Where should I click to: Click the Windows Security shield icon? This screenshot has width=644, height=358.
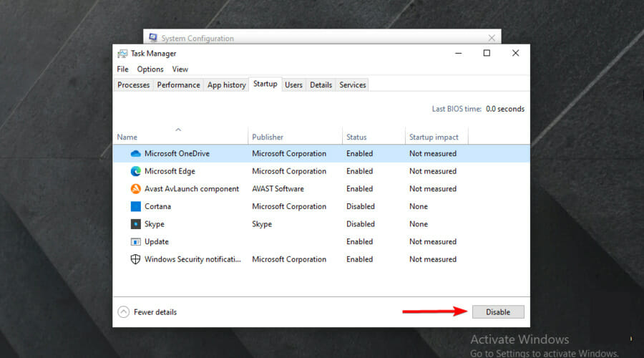pyautogui.click(x=135, y=259)
